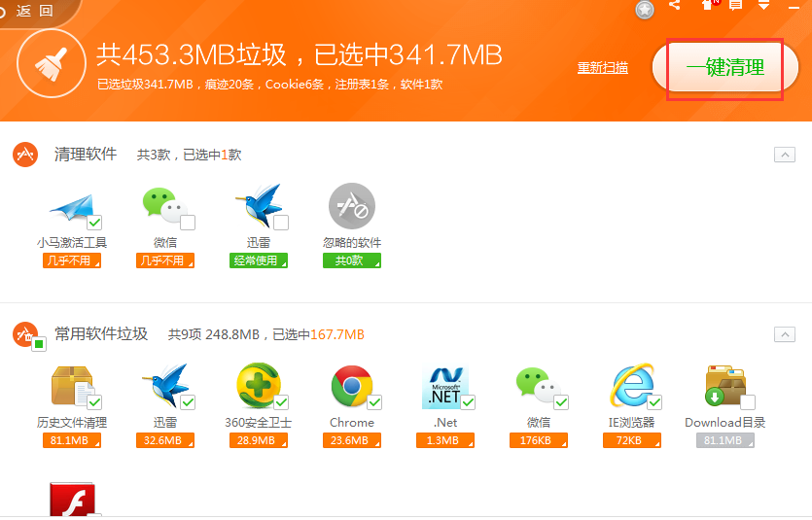Click the 重新扫描 link
This screenshot has width=812, height=520.
pos(603,68)
